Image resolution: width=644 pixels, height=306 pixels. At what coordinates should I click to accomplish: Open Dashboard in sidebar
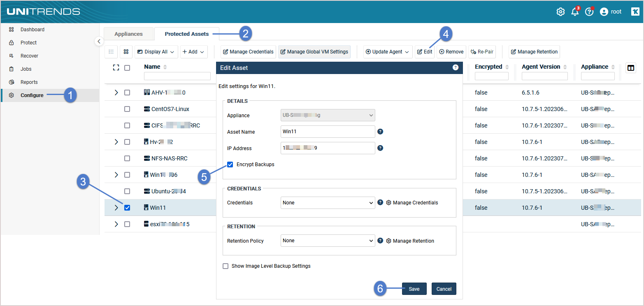click(x=50, y=30)
